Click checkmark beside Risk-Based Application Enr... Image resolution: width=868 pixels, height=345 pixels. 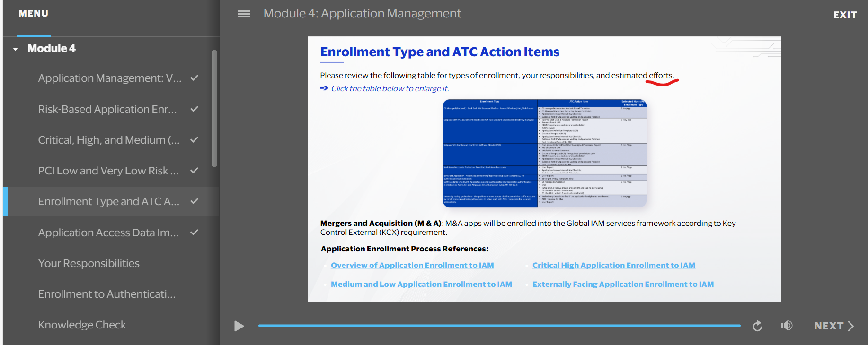[194, 109]
